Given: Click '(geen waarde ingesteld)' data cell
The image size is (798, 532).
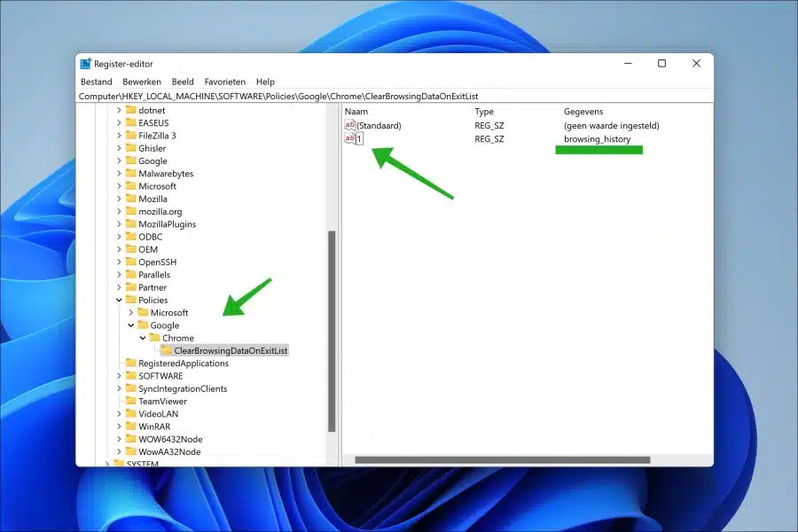Looking at the screenshot, I should tap(611, 125).
